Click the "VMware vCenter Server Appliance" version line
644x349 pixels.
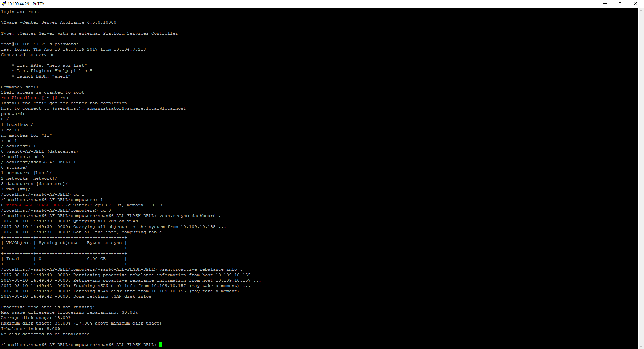58,23
